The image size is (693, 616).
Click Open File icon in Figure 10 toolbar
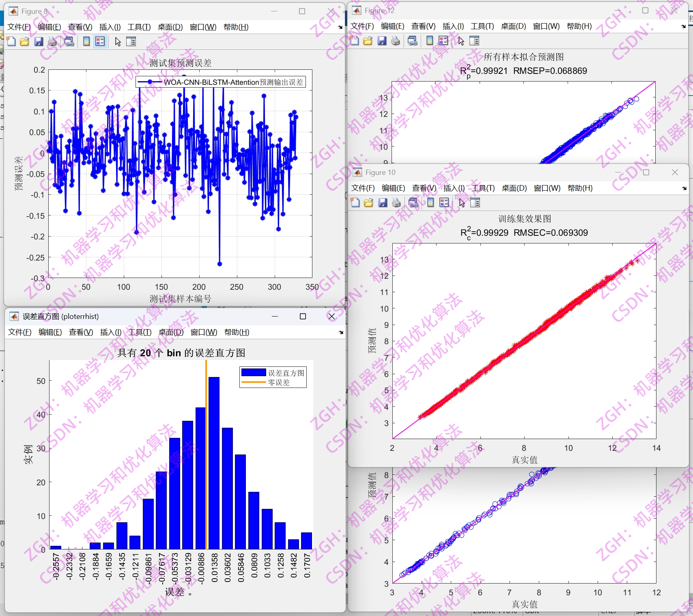point(369,202)
